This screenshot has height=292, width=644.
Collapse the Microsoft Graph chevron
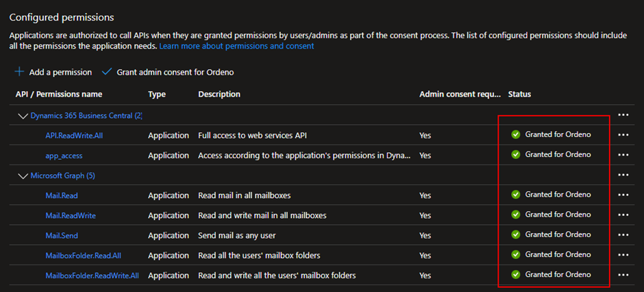coord(23,176)
